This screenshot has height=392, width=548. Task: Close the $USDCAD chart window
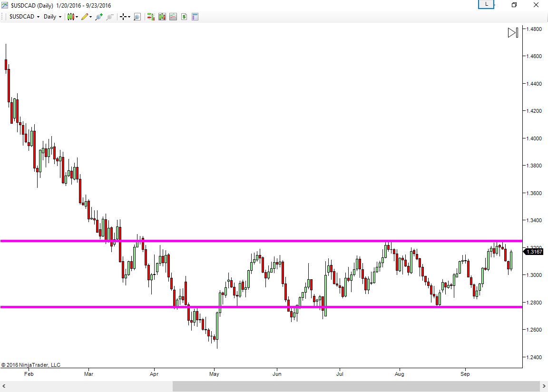click(x=536, y=5)
